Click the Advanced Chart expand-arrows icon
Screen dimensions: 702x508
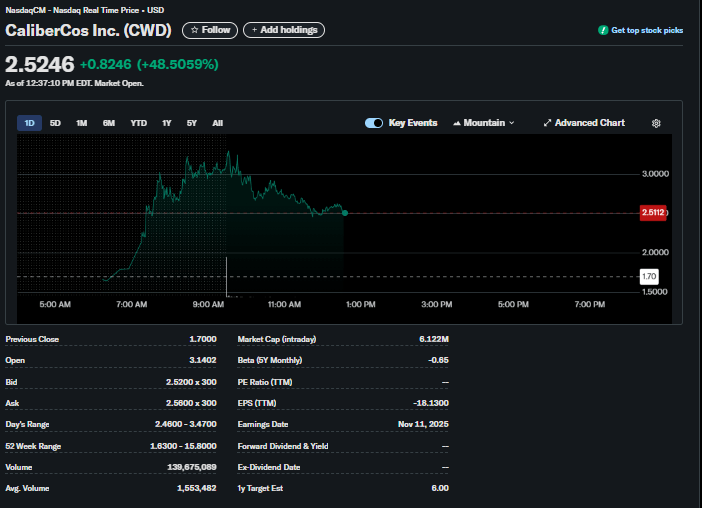click(547, 123)
